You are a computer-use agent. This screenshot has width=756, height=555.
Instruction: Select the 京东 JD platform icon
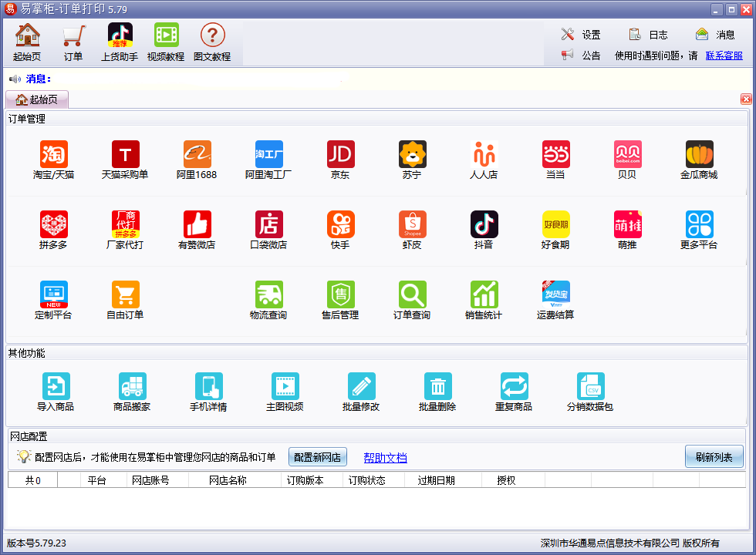coord(340,160)
